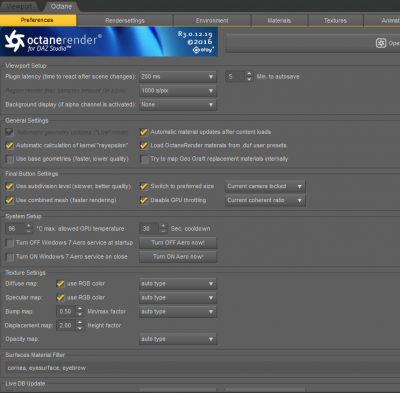Open Diffuse map auto type dropdown
The image size is (400, 393).
click(178, 284)
